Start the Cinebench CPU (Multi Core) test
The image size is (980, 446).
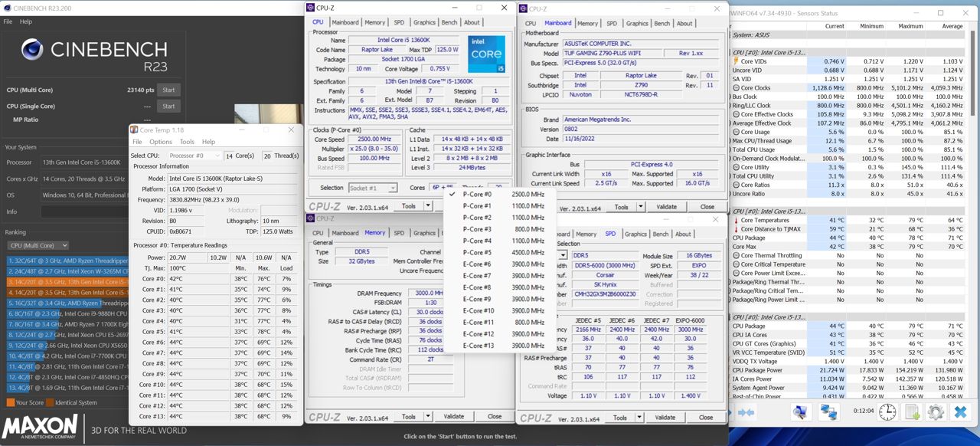[x=169, y=90]
